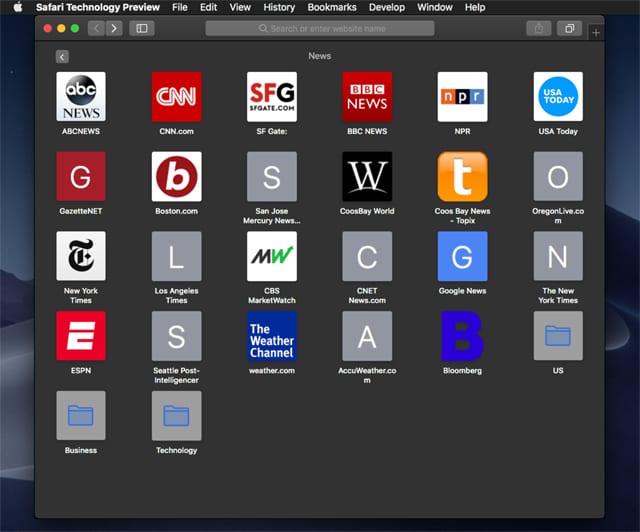Open the USA Today bookmark icon
640x532 pixels.
tap(558, 97)
